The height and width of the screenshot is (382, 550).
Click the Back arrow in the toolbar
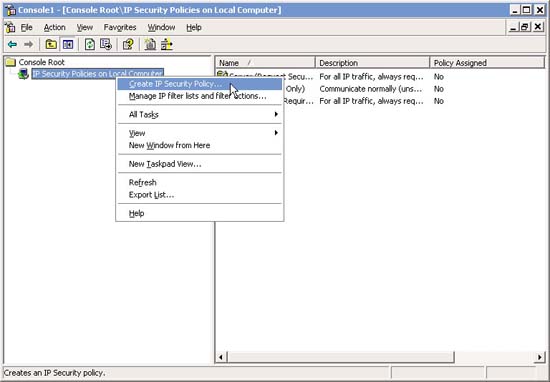pyautogui.click(x=12, y=45)
